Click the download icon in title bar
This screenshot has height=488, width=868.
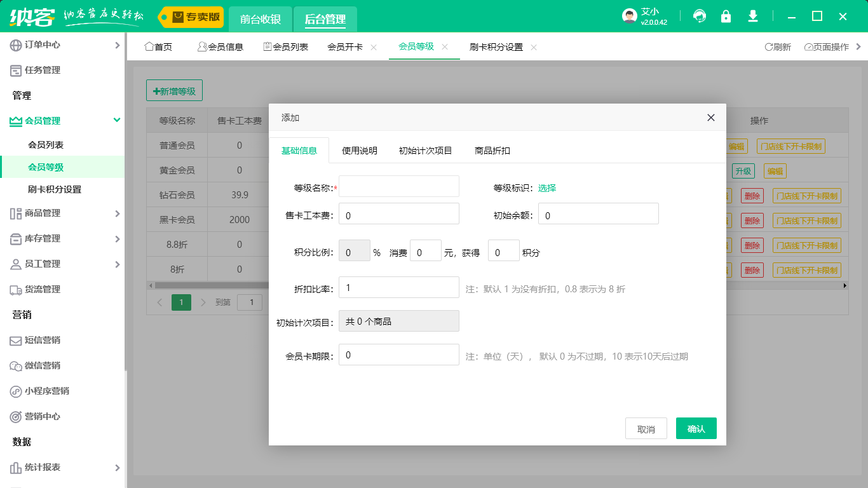753,17
